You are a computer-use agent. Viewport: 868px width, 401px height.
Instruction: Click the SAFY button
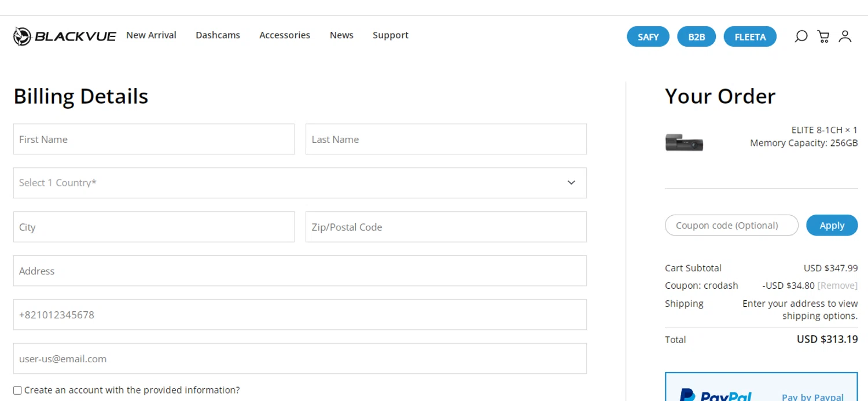648,36
